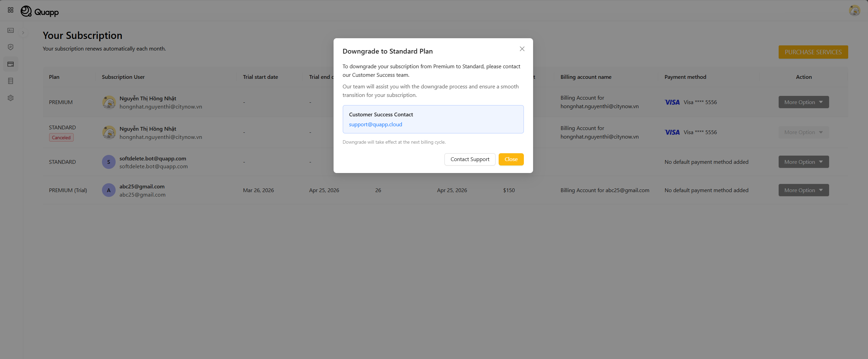Open the contact card sidebar icon
This screenshot has width=868, height=359.
click(11, 30)
